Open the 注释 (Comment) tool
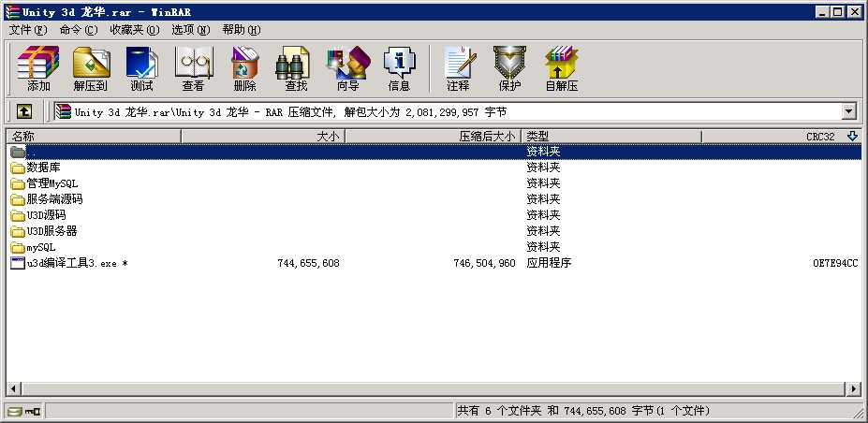This screenshot has width=868, height=423. point(459,68)
